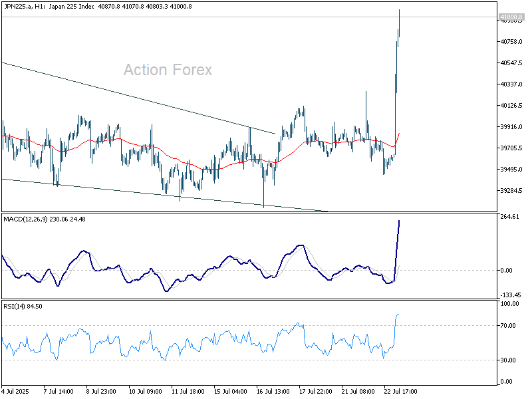Click price axis value 39284.5
The height and width of the screenshot is (399, 532).
pyautogui.click(x=511, y=191)
